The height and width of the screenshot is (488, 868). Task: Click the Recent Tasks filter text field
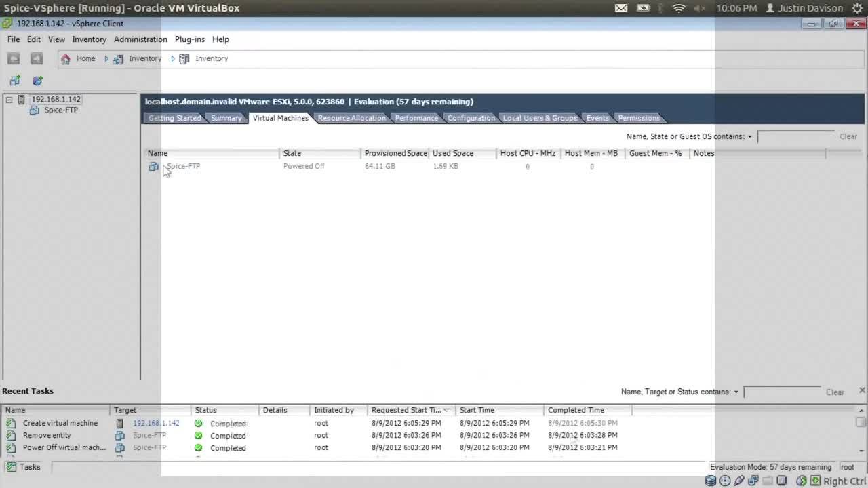point(782,392)
